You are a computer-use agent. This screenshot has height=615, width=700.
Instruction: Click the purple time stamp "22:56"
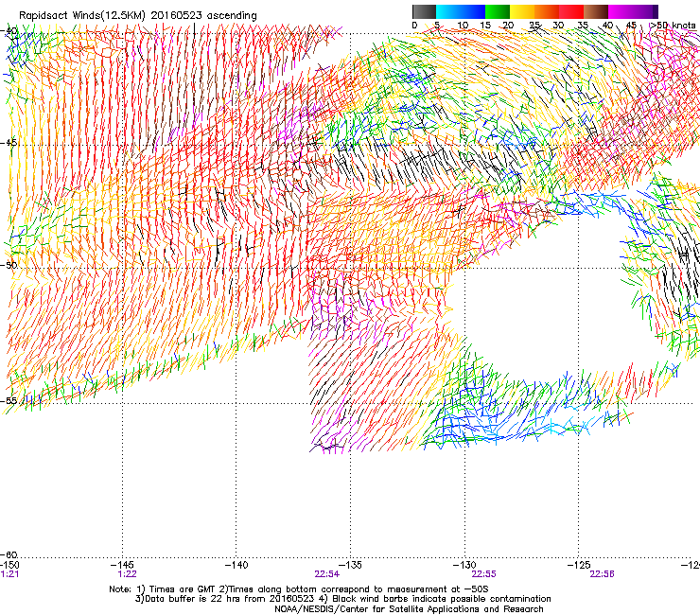click(602, 574)
